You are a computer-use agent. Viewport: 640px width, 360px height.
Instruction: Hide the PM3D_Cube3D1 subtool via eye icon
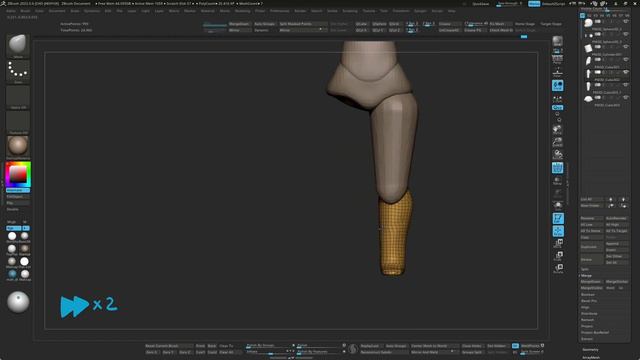coord(626,59)
